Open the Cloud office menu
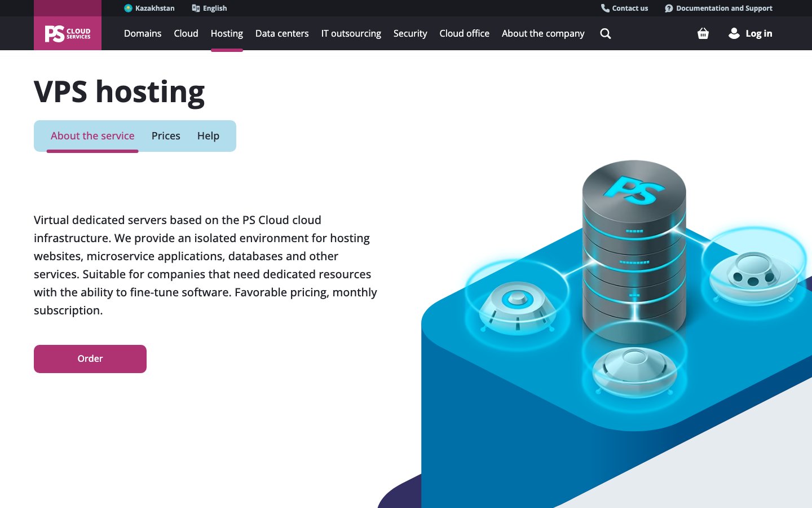The image size is (812, 508). [465, 33]
